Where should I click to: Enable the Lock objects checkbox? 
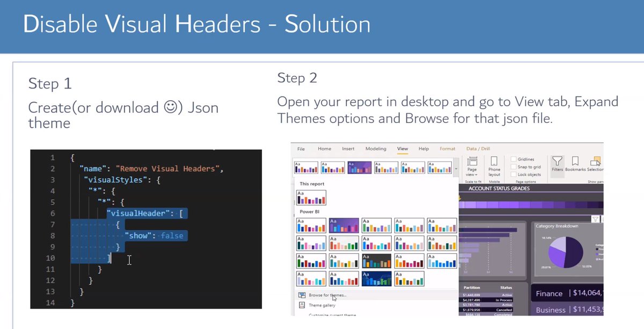click(x=514, y=174)
